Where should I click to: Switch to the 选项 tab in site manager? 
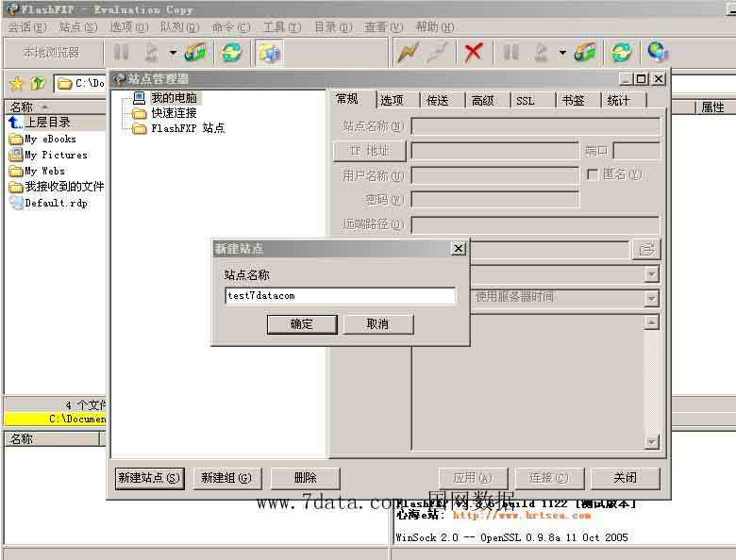393,100
